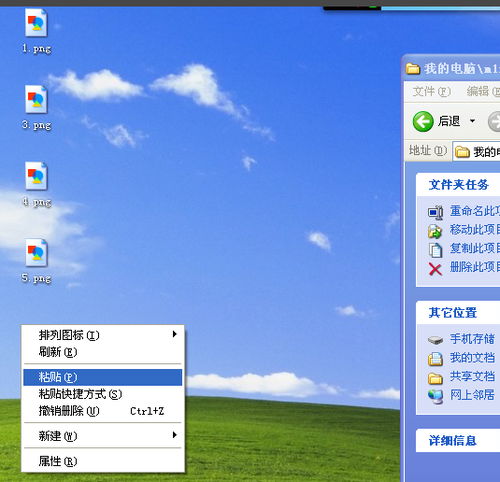The image size is (500, 482).
Task: Open the 文件 menu in Explorer
Action: click(x=431, y=91)
